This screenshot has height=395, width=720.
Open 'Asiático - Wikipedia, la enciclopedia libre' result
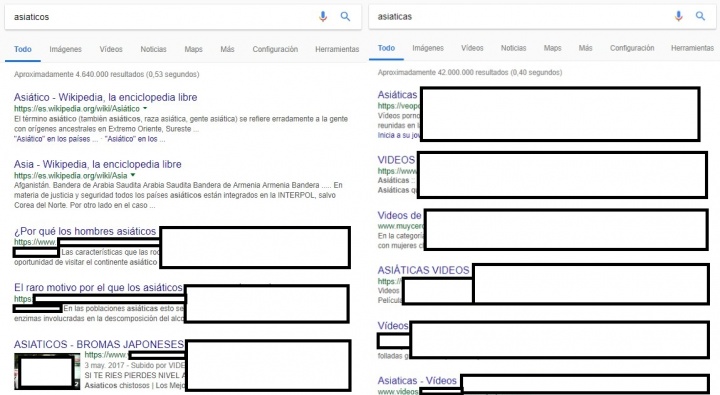point(106,97)
